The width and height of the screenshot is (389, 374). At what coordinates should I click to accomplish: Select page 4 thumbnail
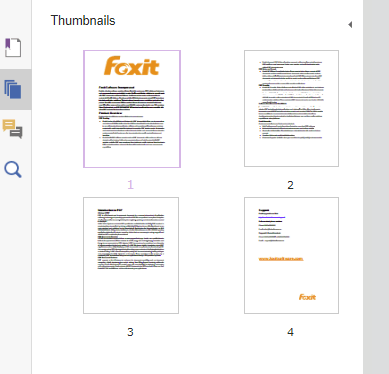(291, 255)
